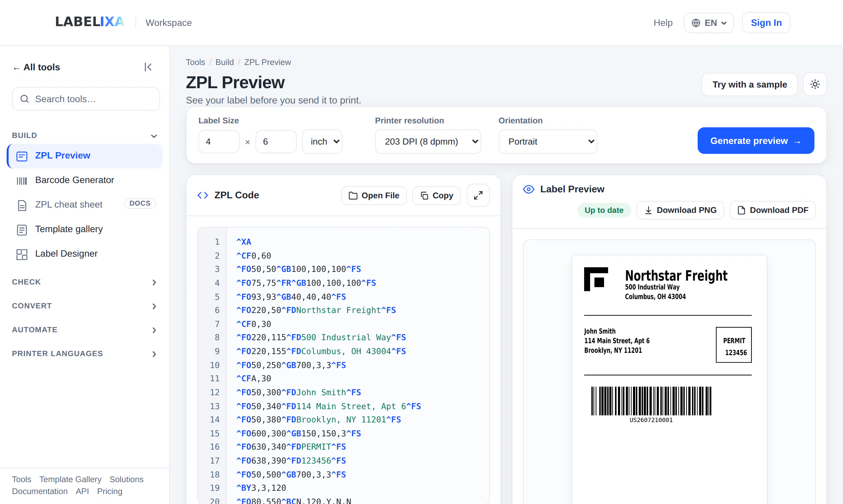The height and width of the screenshot is (504, 843).
Task: Click the ZPL cheat sheet document icon
Action: (22, 205)
